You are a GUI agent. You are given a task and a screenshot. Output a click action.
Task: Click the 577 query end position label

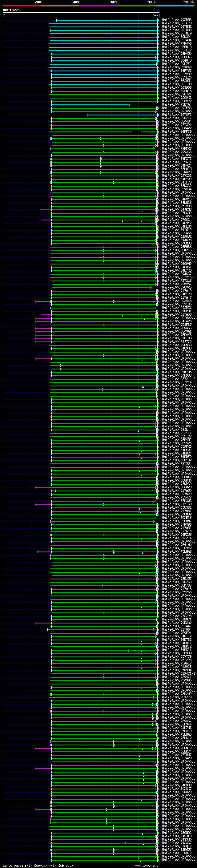pyautogui.click(x=155, y=15)
